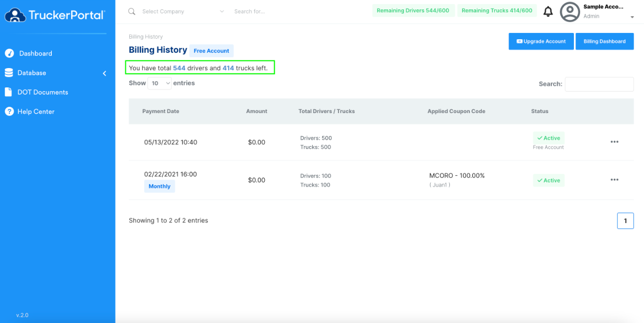This screenshot has height=323, width=644.
Task: Select page 1 in pagination
Action: click(x=625, y=221)
